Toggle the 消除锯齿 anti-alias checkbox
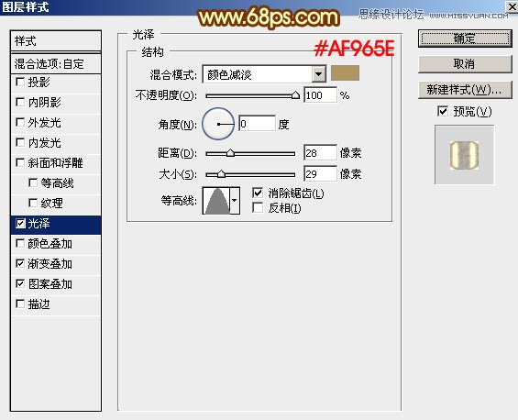The height and width of the screenshot is (420, 518). (258, 193)
